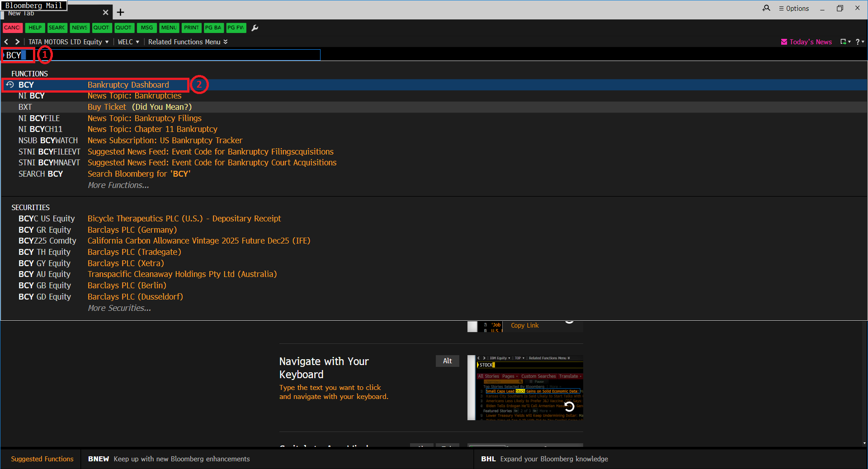The width and height of the screenshot is (868, 469).
Task: Click the red CANCL toolbar button
Action: (x=12, y=28)
